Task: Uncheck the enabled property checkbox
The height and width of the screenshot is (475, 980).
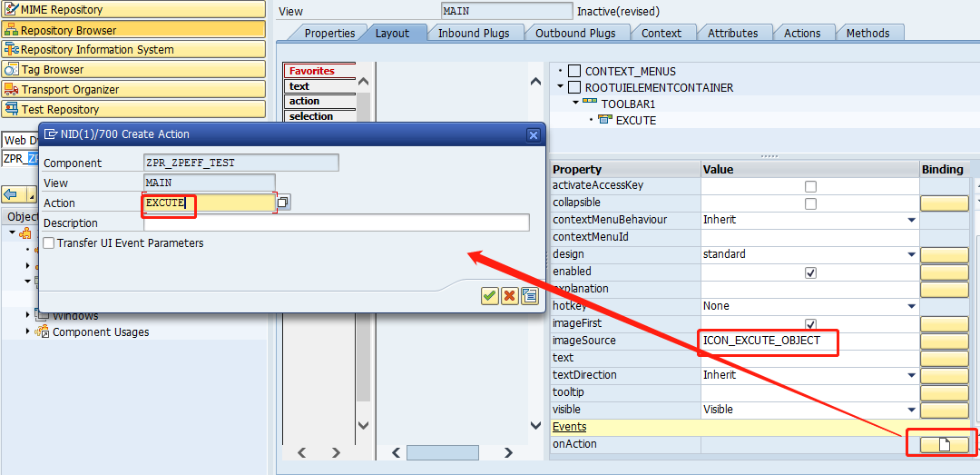Action: pos(810,272)
